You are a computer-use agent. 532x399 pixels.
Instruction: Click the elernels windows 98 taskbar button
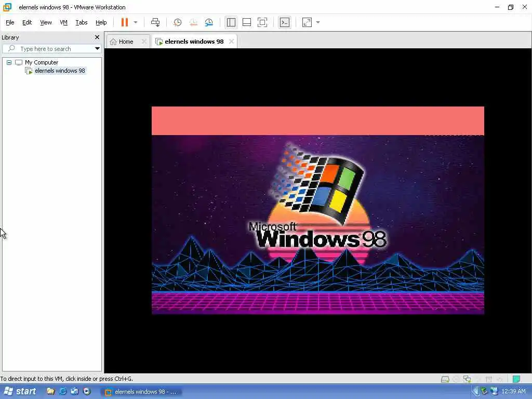(141, 392)
